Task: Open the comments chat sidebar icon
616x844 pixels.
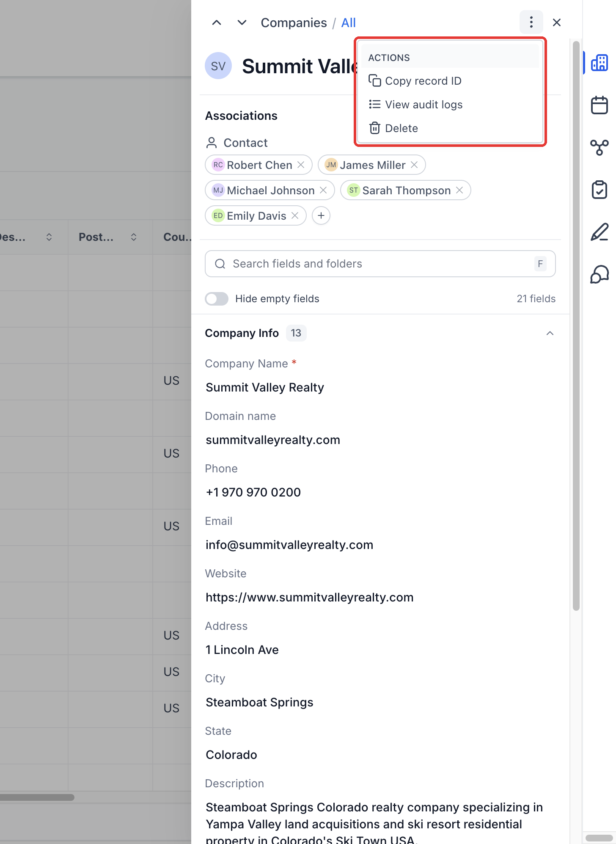Action: [x=599, y=274]
